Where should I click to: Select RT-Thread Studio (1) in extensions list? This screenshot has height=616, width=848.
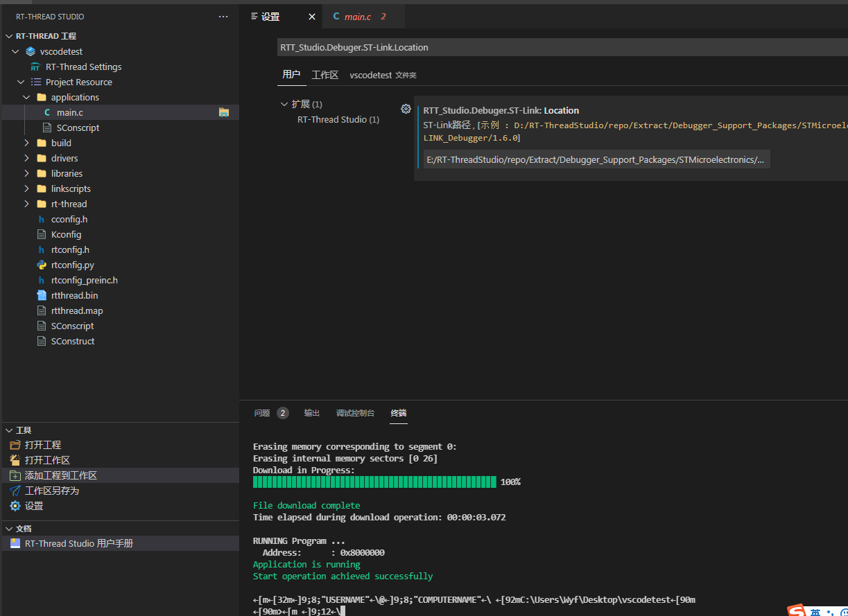(337, 119)
